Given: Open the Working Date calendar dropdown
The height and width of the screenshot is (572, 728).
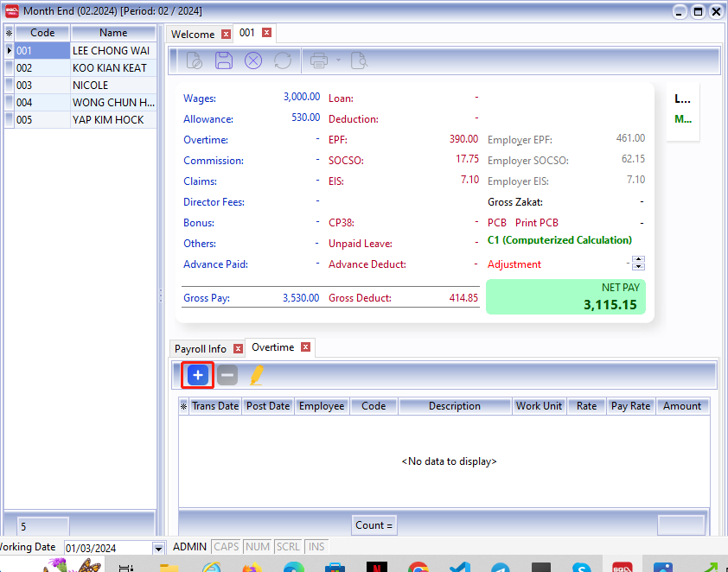Looking at the screenshot, I should (x=157, y=547).
